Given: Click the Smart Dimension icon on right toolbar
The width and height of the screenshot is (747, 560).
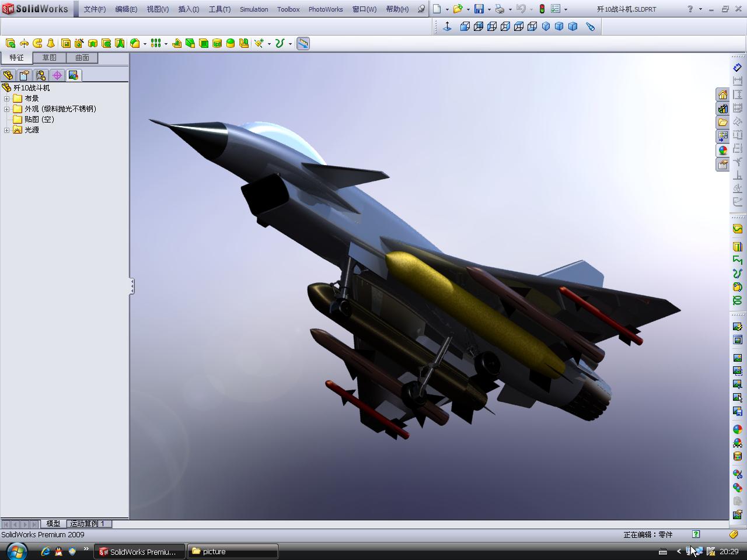Looking at the screenshot, I should 738,68.
